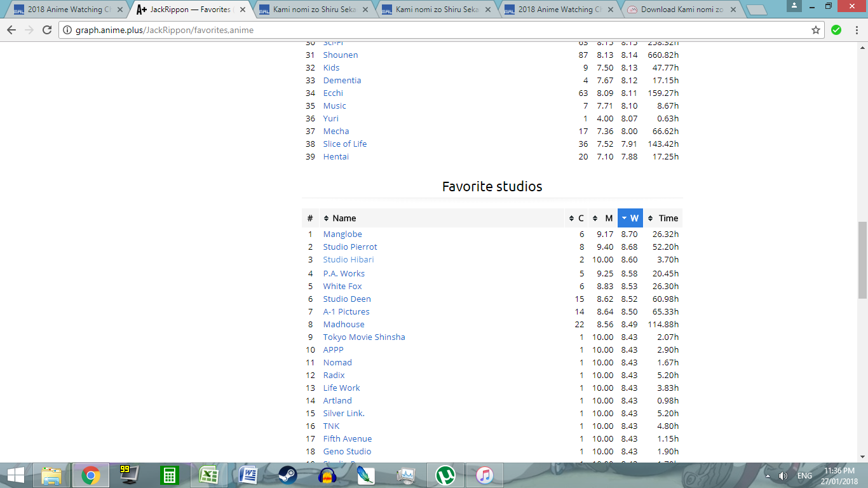Open iTunes from the taskbar
This screenshot has height=488, width=868.
click(x=484, y=475)
